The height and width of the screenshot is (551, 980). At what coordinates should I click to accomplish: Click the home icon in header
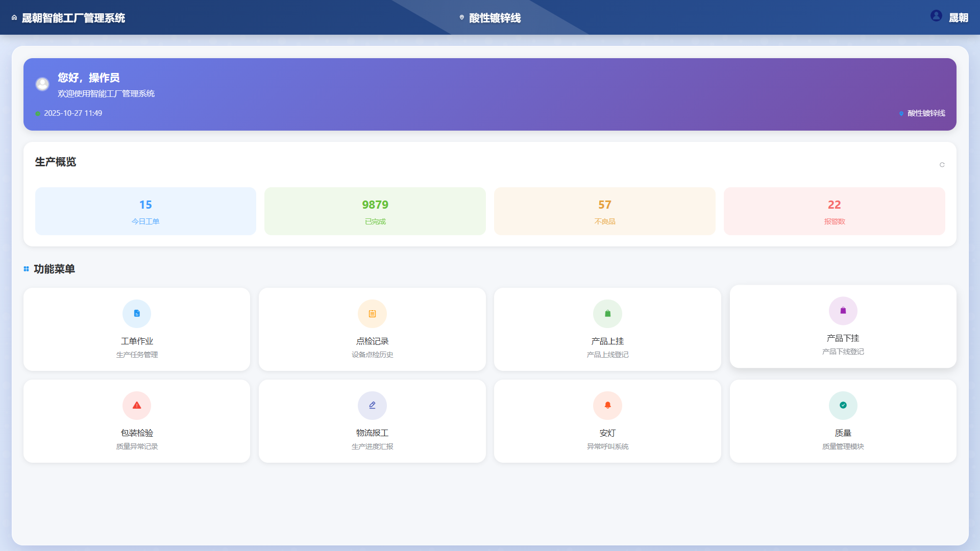[x=14, y=18]
